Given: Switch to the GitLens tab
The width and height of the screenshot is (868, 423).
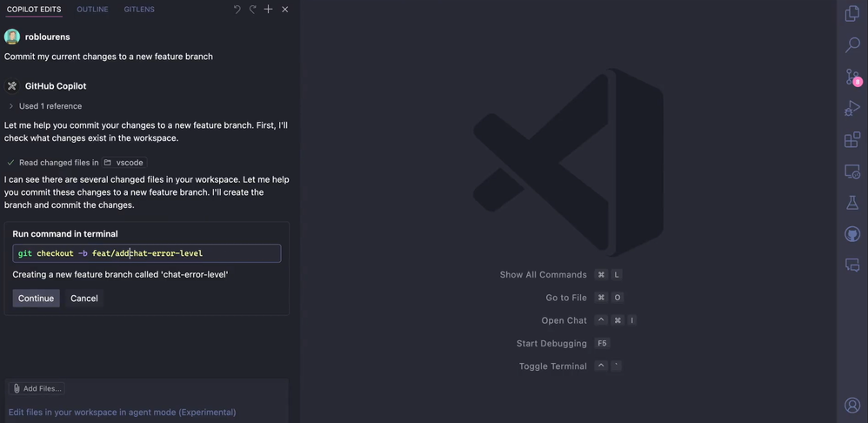Looking at the screenshot, I should [139, 10].
